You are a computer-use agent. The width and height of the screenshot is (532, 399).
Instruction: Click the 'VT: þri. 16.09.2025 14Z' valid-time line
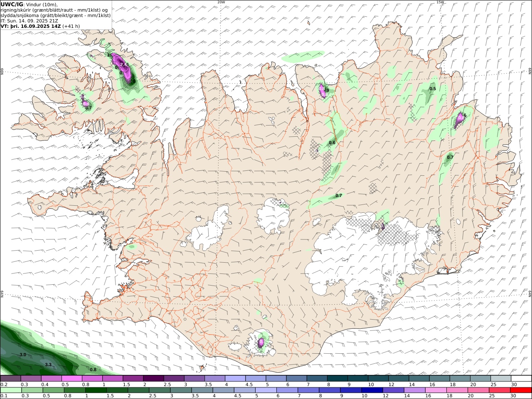tap(31, 26)
